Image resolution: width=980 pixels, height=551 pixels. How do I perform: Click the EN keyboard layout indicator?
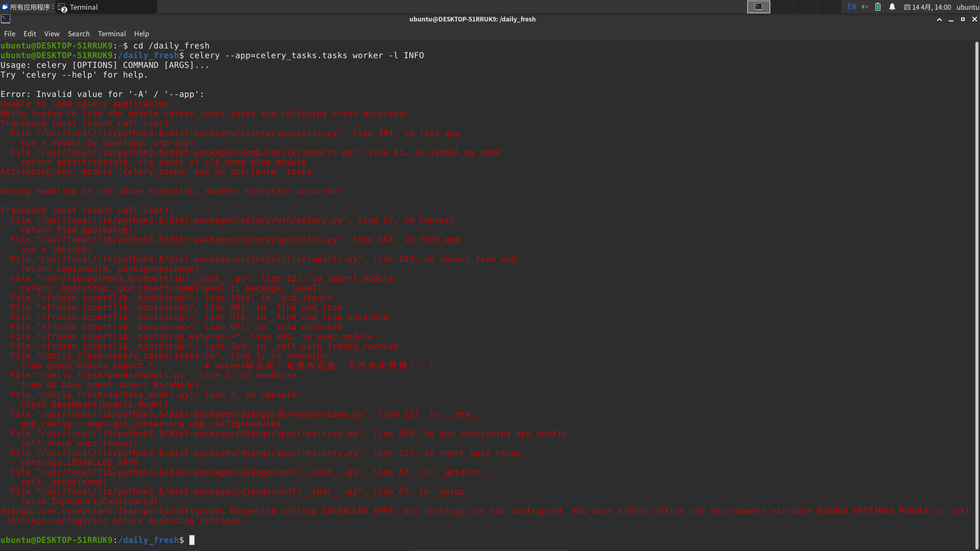tap(851, 7)
